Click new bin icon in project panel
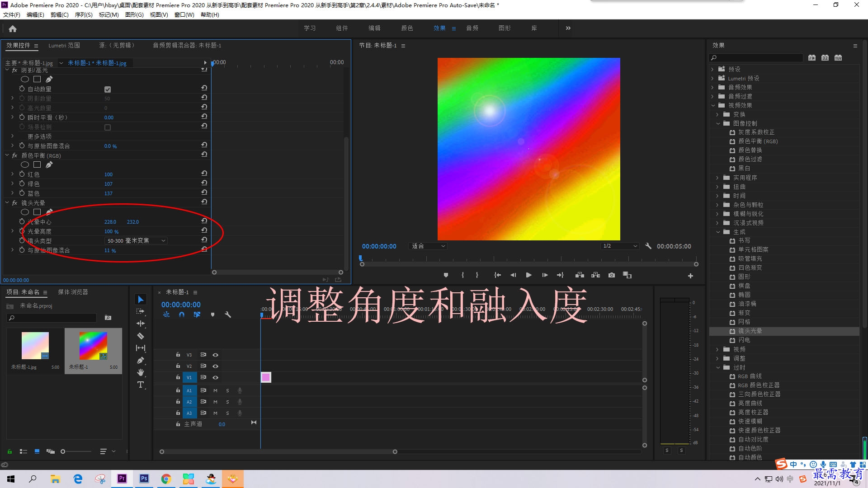Screen dimensions: 868x488 (108, 318)
